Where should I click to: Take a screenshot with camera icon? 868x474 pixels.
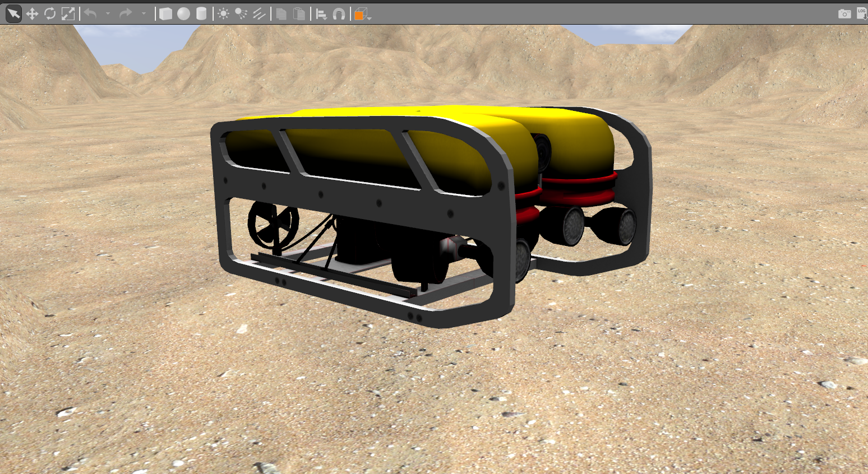[x=844, y=13]
